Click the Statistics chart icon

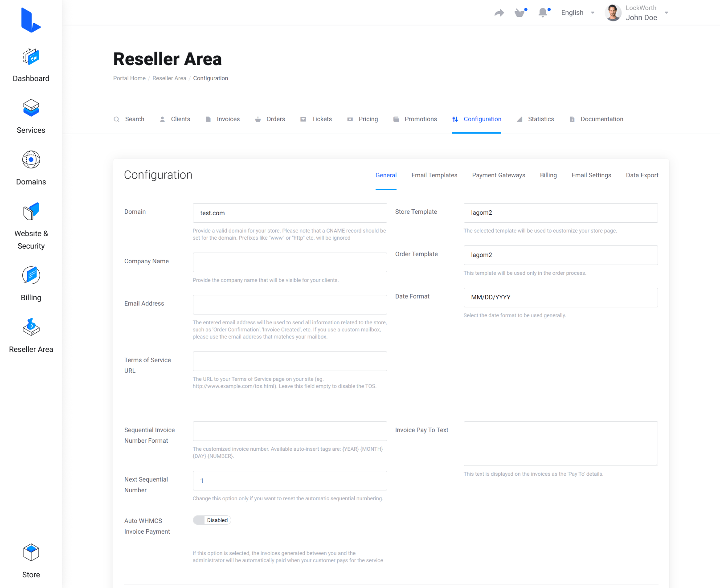pos(520,119)
